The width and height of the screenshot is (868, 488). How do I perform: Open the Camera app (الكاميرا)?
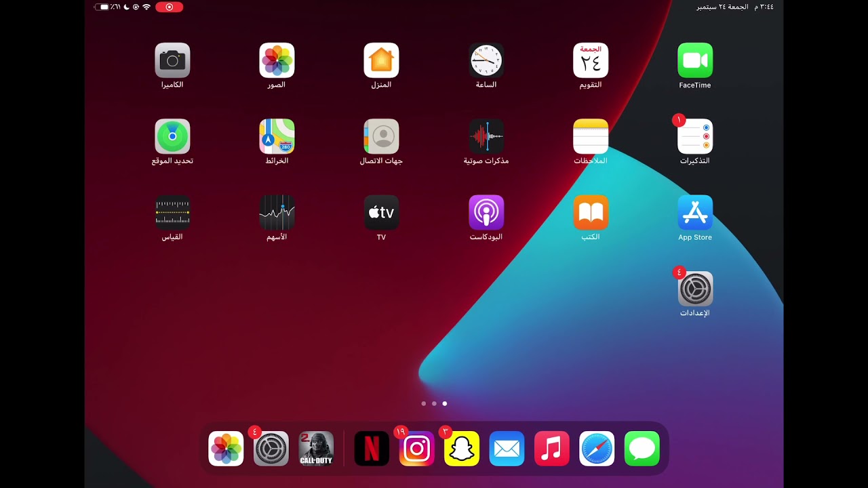pyautogui.click(x=172, y=61)
